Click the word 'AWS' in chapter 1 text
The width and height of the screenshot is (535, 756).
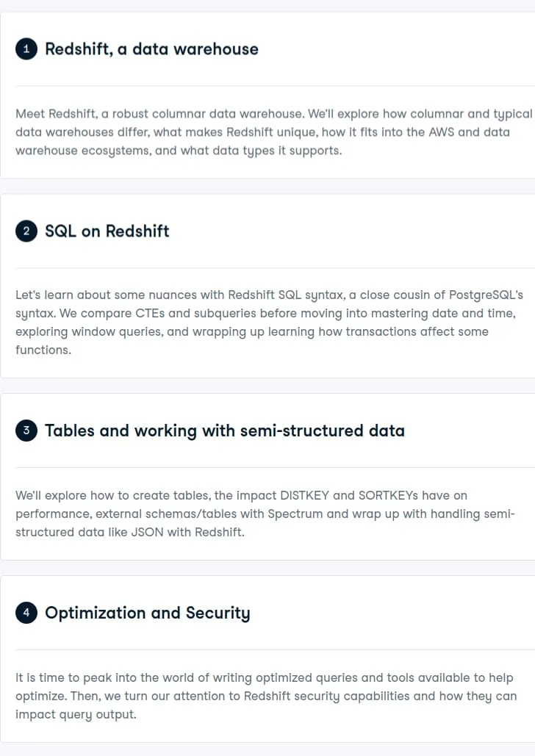pos(442,132)
